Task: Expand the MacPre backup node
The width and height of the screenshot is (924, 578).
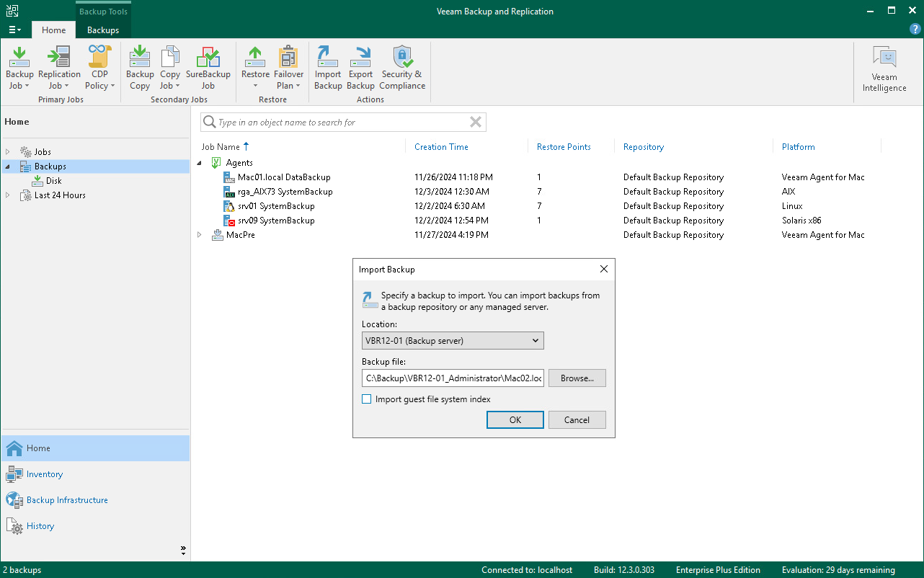Action: click(x=200, y=234)
